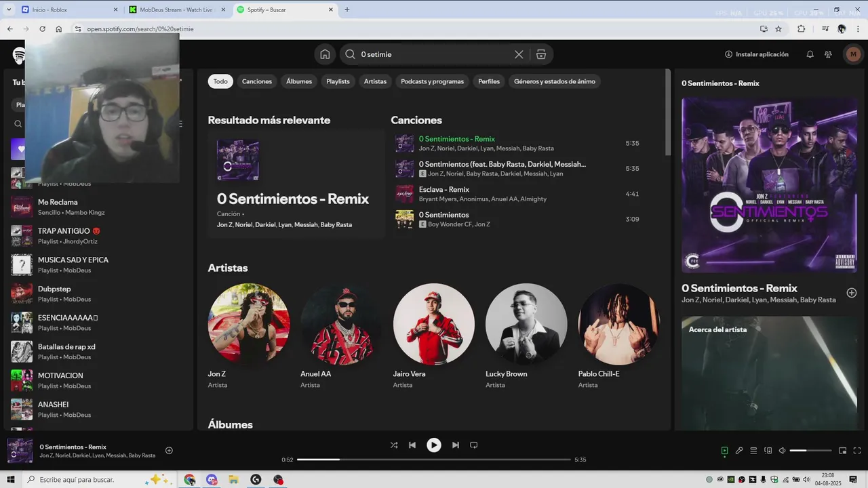Image resolution: width=868 pixels, height=488 pixels.
Task: Open Windows Start menu
Action: click(10, 480)
